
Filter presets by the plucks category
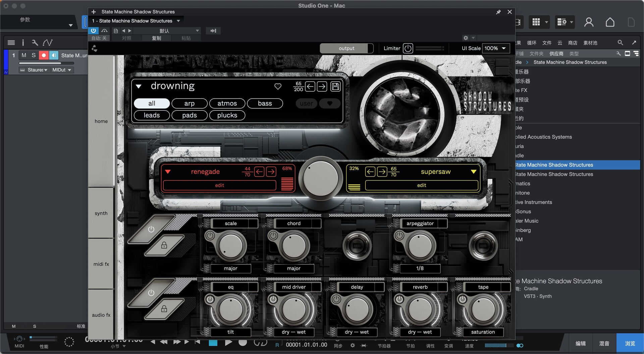pyautogui.click(x=227, y=115)
